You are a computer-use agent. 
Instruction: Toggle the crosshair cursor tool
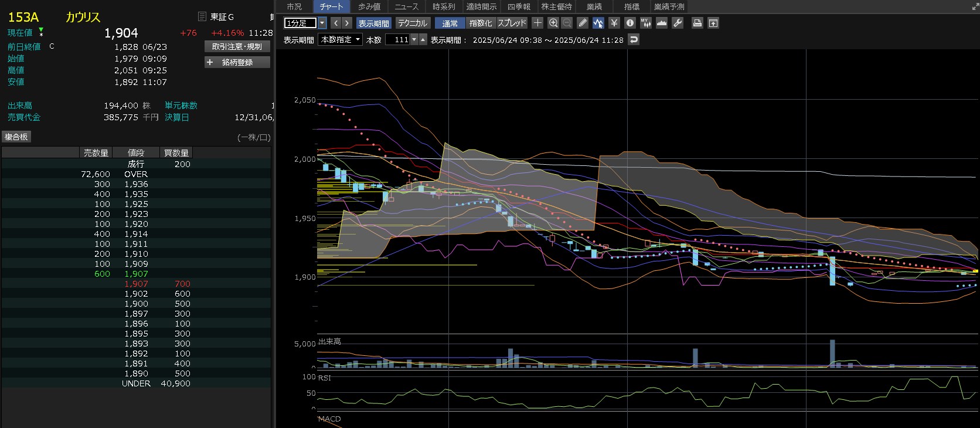[x=537, y=23]
